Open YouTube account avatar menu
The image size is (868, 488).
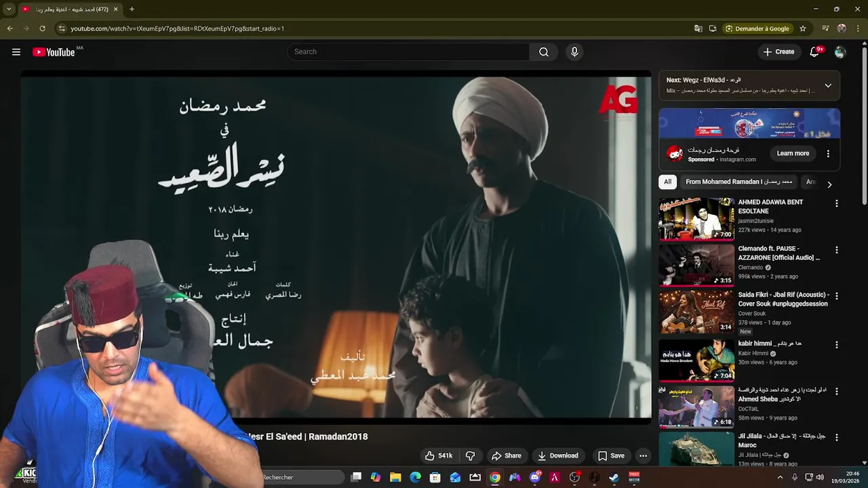point(840,52)
